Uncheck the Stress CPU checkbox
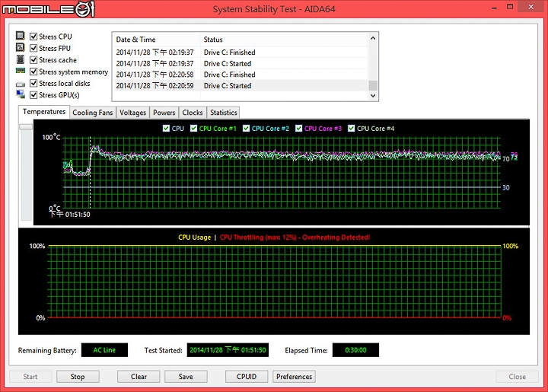Viewport: 548px width, 392px height. tap(33, 37)
